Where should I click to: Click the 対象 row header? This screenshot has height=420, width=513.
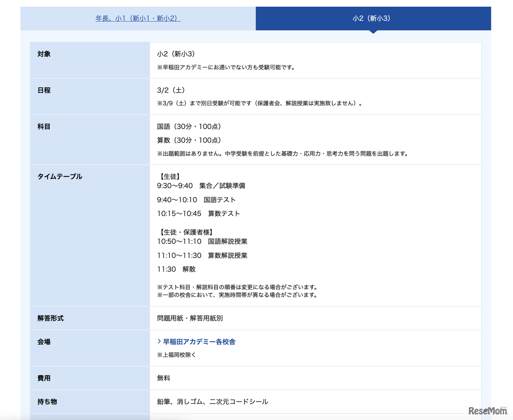(44, 54)
